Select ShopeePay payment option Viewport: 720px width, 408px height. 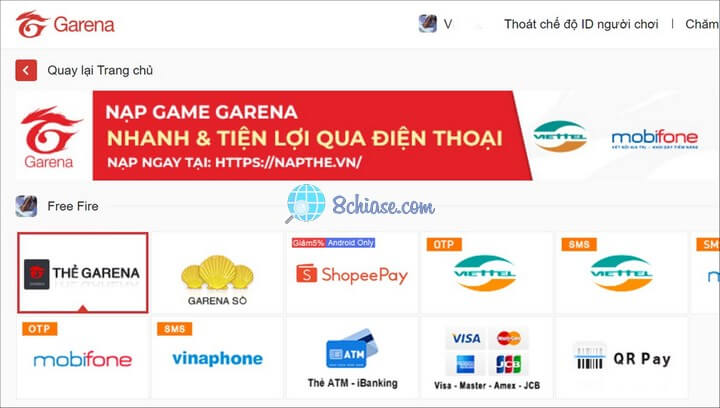pos(352,273)
